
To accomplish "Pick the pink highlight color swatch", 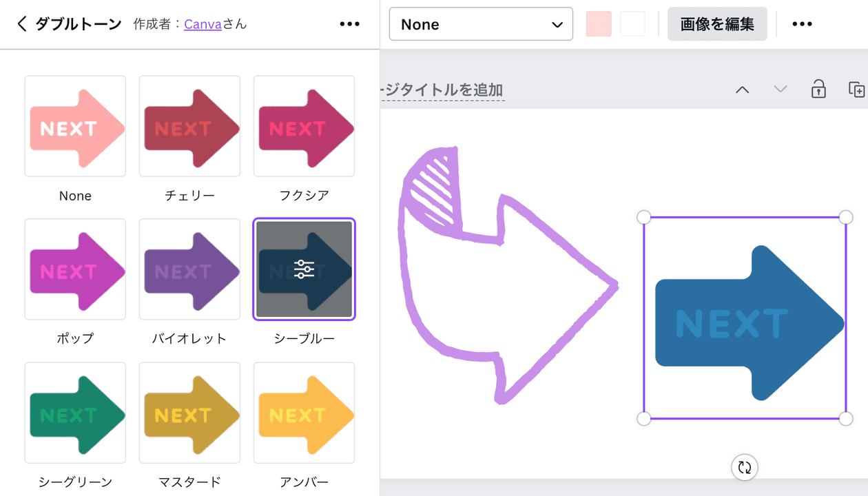I will [x=598, y=23].
